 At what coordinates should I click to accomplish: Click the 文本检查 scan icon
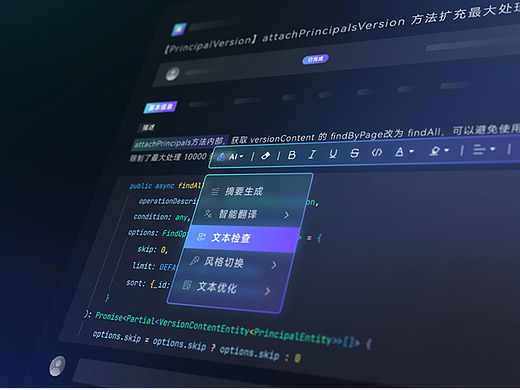pyautogui.click(x=201, y=237)
